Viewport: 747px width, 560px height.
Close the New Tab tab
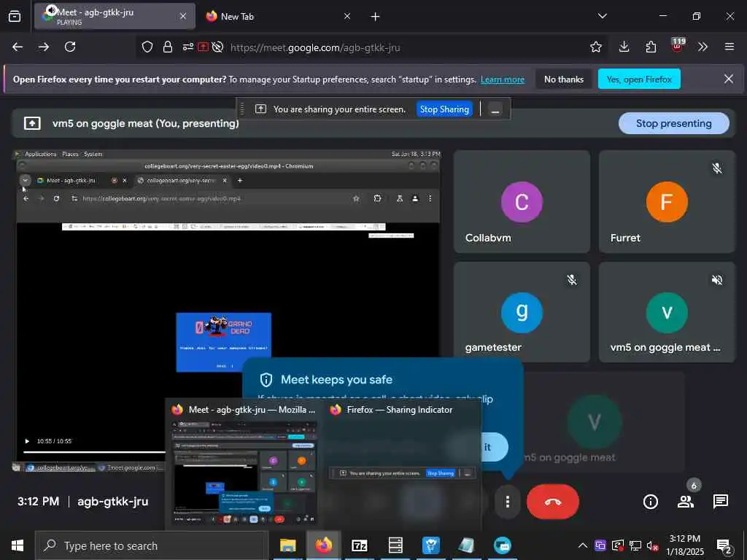(347, 16)
